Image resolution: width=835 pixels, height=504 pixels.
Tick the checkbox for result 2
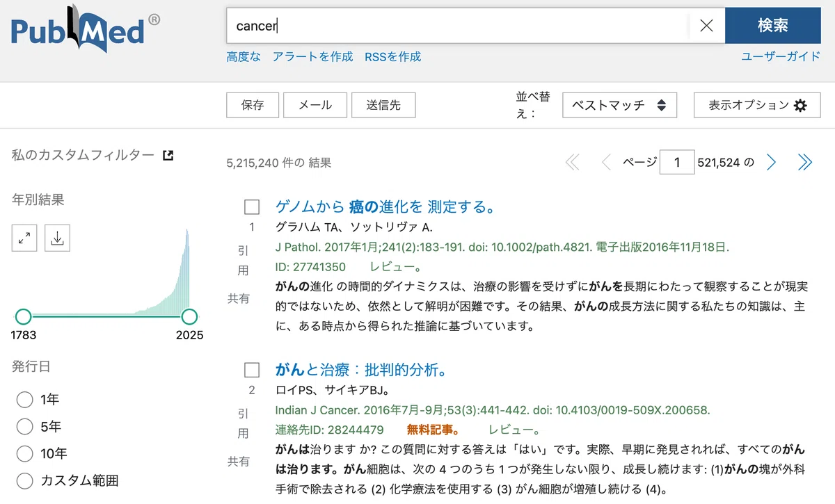coord(252,370)
